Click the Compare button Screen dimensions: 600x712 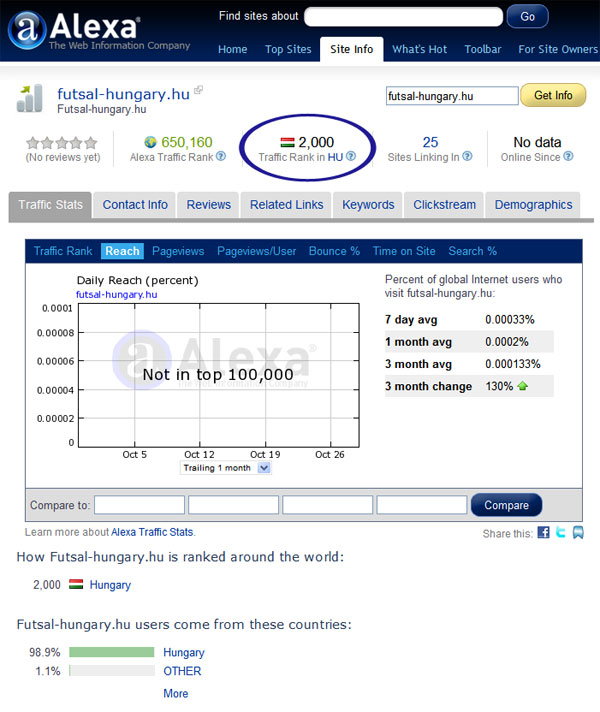[506, 505]
